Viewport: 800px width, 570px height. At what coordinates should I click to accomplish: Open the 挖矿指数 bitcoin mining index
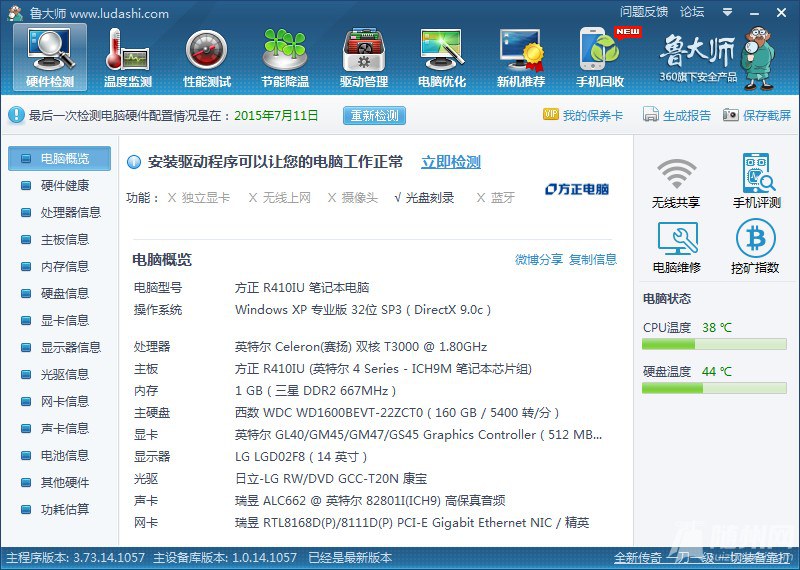[755, 247]
